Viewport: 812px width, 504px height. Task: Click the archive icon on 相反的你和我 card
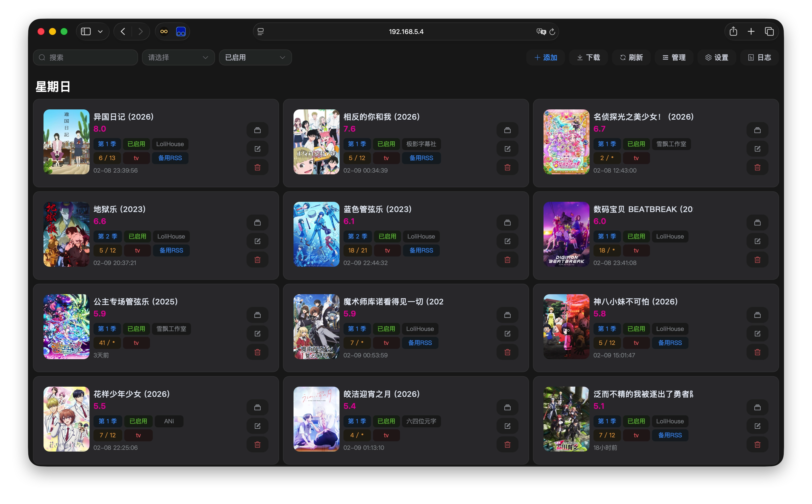pyautogui.click(x=507, y=130)
